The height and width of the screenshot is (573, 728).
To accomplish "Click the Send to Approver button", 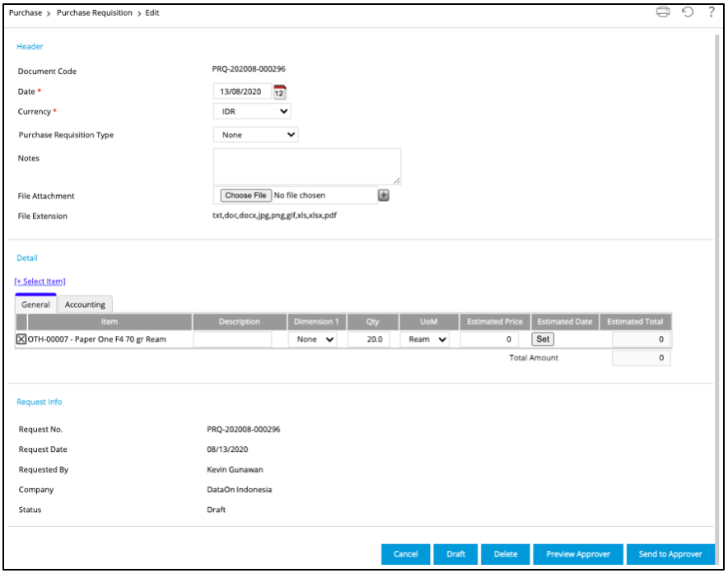I will [670, 554].
